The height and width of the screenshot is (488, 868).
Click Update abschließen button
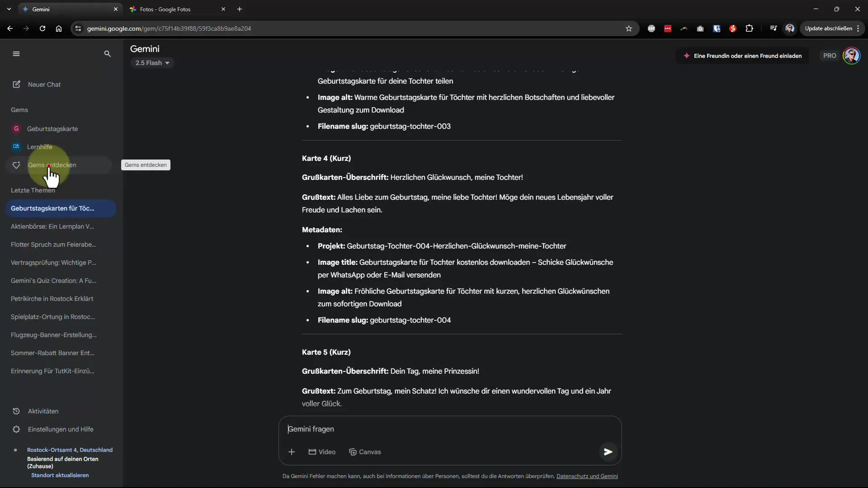click(x=832, y=28)
